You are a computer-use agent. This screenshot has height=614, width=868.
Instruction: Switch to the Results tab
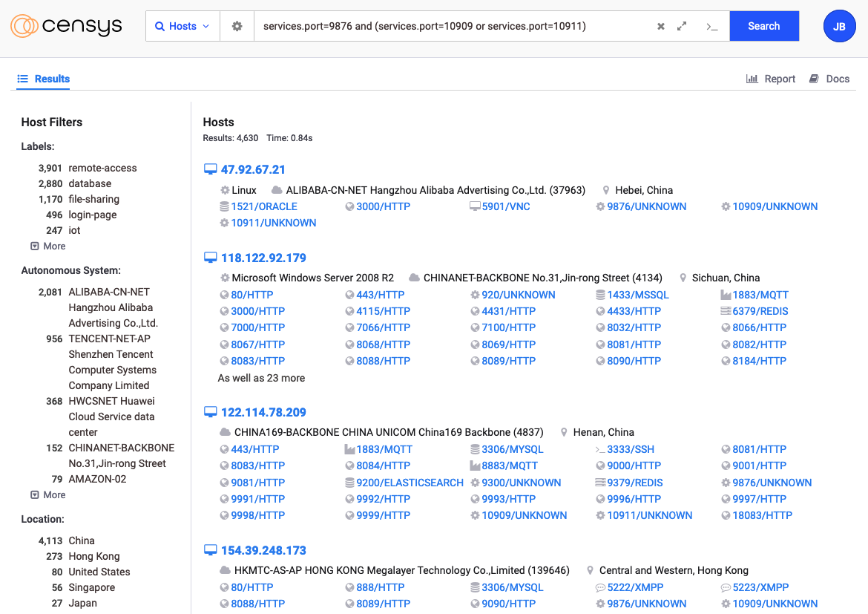pos(44,79)
